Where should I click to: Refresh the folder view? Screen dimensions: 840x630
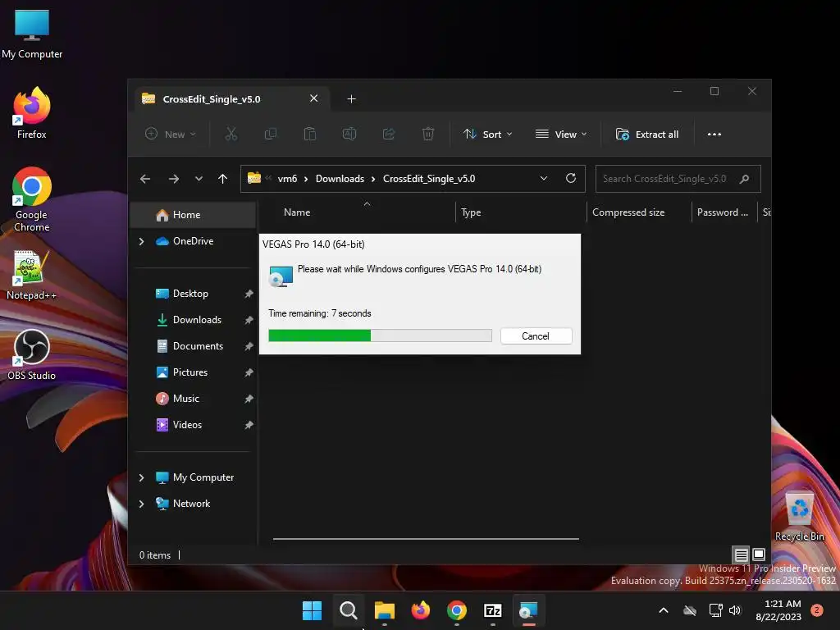pos(571,178)
